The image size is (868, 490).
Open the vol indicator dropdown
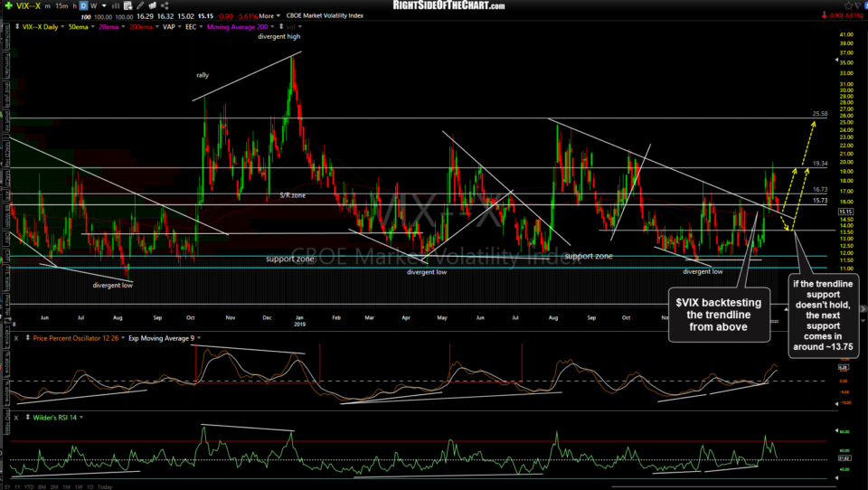(300, 27)
